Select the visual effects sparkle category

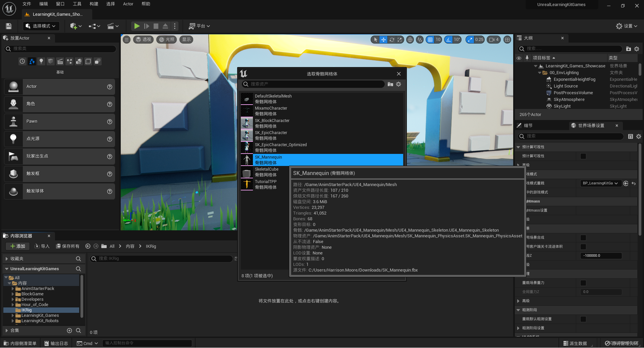click(x=69, y=61)
